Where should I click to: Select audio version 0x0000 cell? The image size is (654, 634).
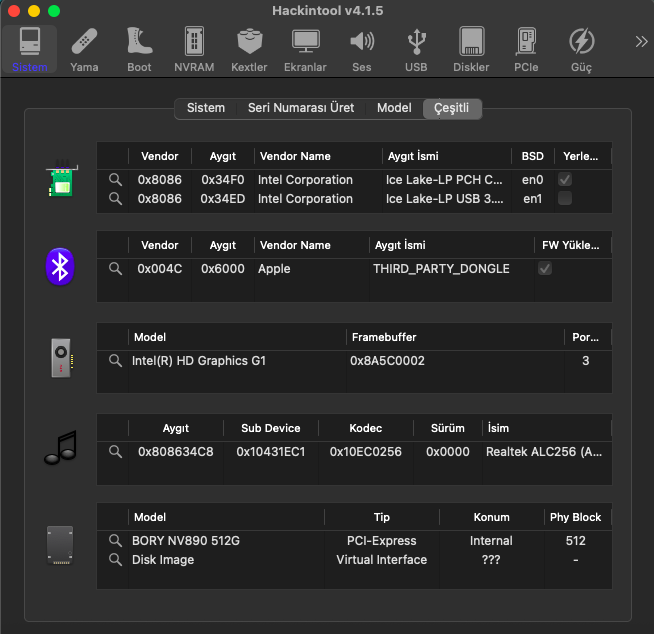[448, 451]
